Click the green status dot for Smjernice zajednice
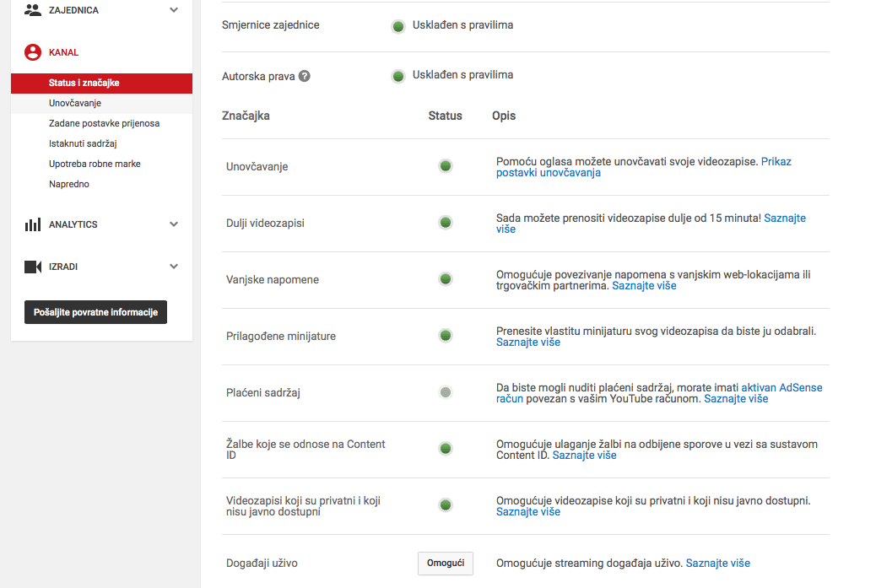Screen dimensions: 876x588 pos(398,26)
